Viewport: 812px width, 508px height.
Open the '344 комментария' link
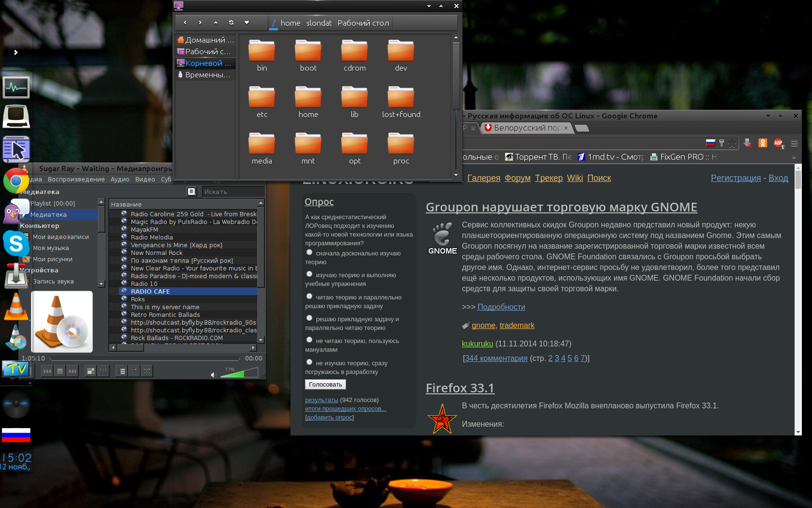point(496,358)
